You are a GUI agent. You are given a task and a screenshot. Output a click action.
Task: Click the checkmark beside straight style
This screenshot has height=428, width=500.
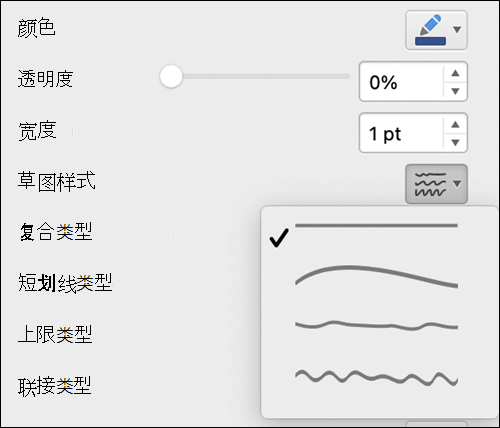point(279,238)
